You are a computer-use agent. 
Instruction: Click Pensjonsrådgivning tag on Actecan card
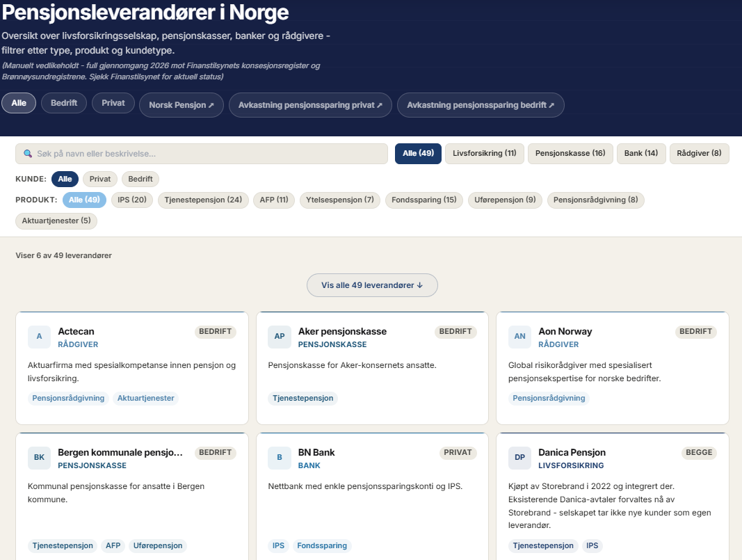pyautogui.click(x=68, y=398)
